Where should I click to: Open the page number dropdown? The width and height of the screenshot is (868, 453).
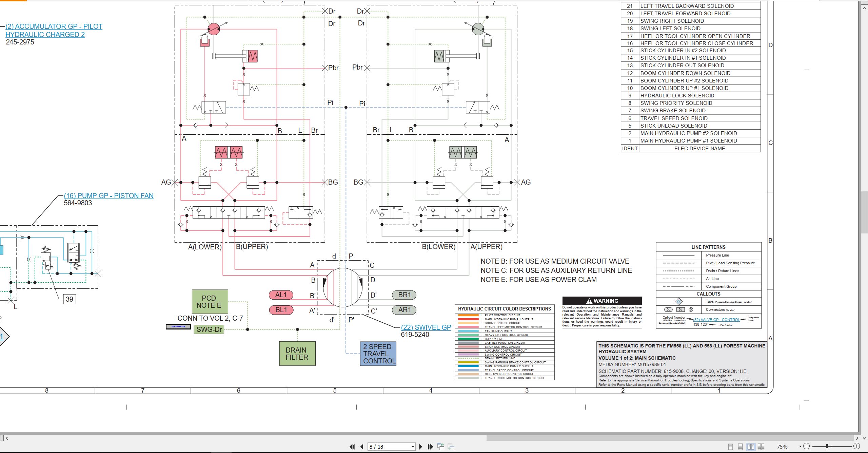pos(413,447)
